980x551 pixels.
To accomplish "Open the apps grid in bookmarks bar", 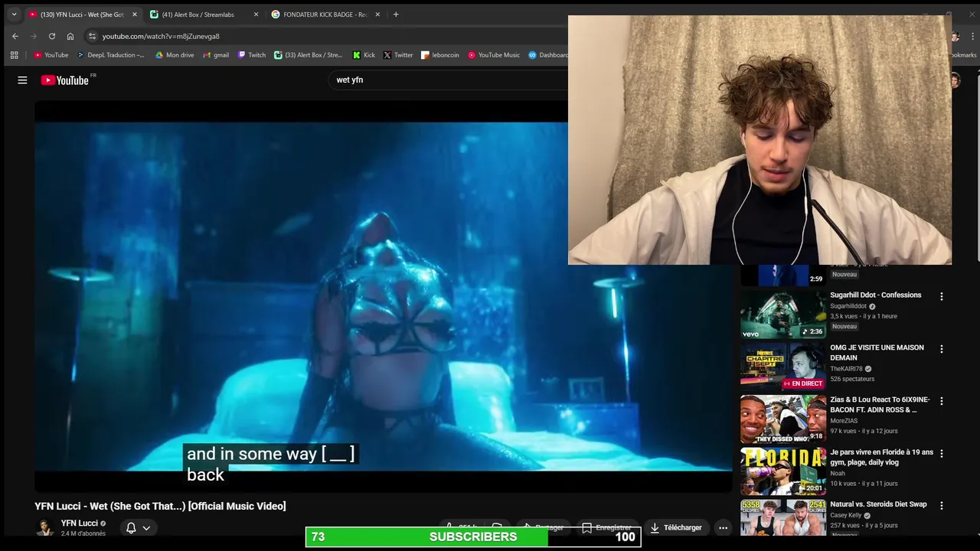I will point(14,55).
